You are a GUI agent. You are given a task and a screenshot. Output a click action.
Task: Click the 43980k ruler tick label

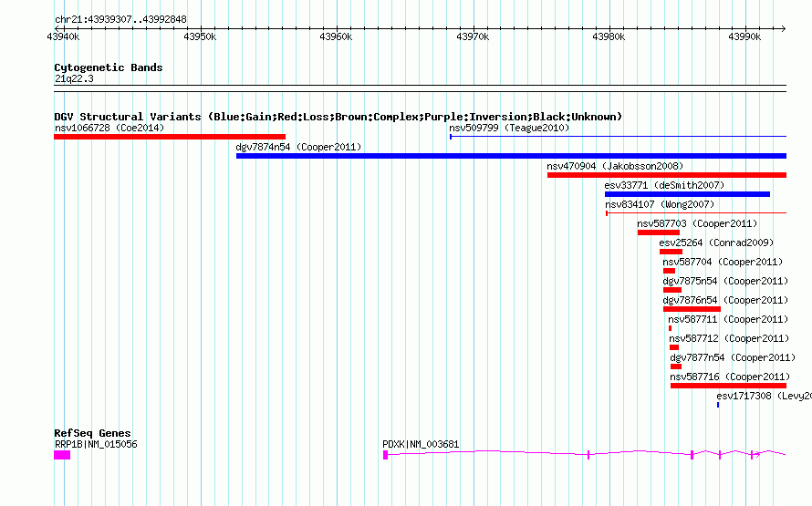click(x=609, y=36)
